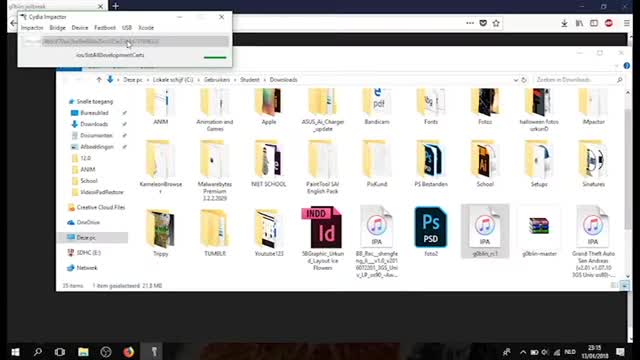
Task: Select the PaintTool SAI English Pack folder
Action: (323, 167)
